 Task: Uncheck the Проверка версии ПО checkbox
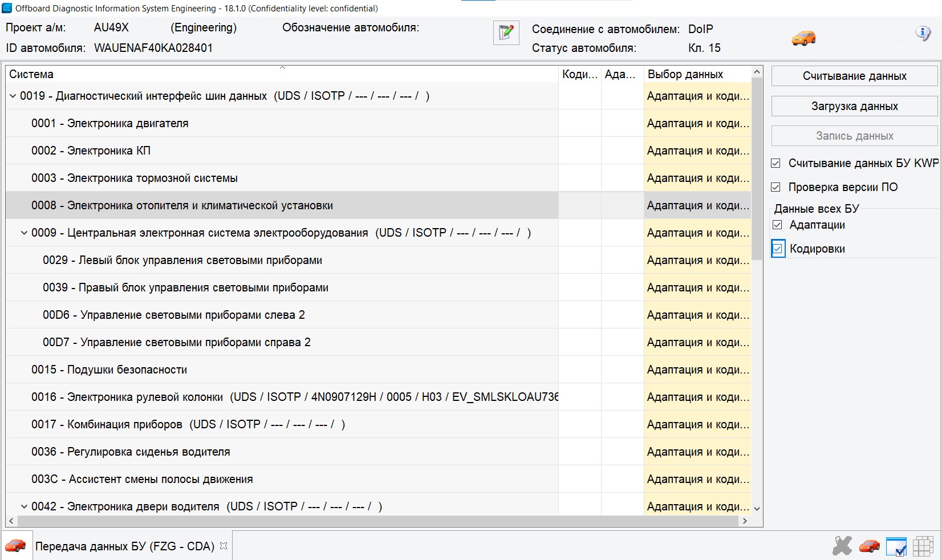click(x=775, y=187)
